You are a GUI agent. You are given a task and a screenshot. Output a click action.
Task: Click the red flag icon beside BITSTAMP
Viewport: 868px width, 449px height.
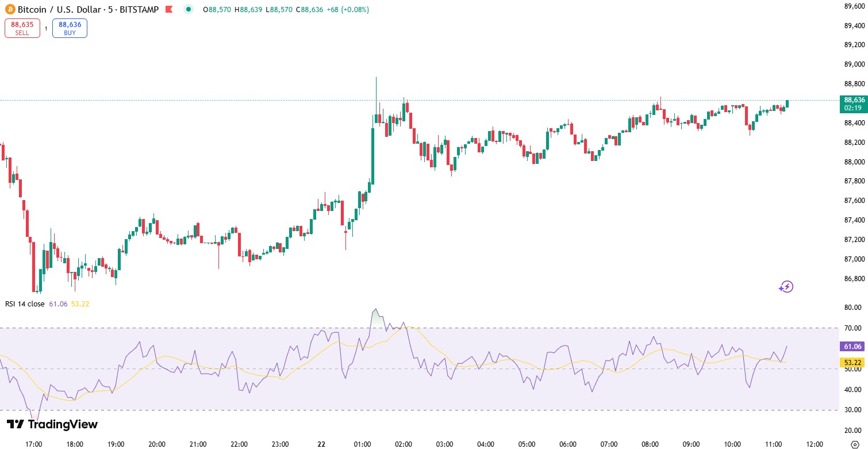168,10
